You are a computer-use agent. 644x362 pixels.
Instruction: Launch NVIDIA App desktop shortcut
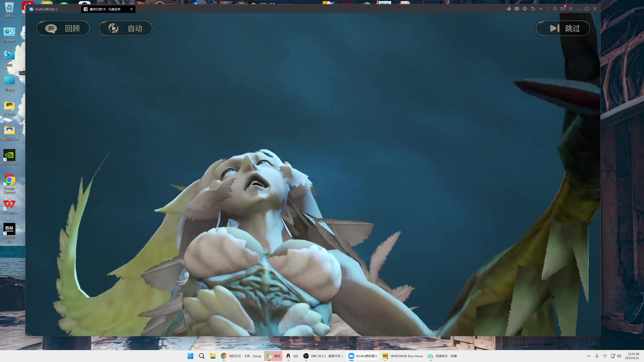[9, 157]
